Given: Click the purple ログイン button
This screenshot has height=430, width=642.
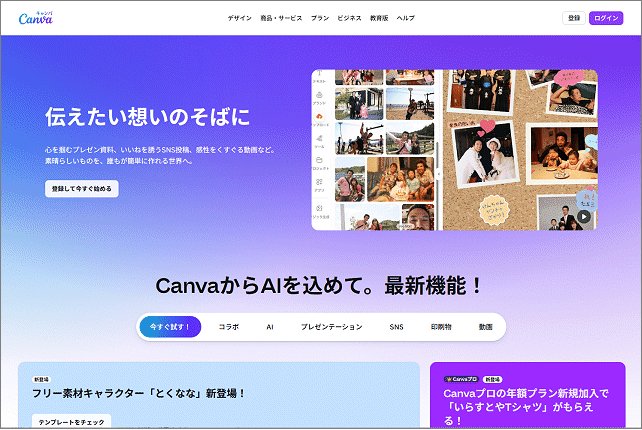Looking at the screenshot, I should pos(606,18).
